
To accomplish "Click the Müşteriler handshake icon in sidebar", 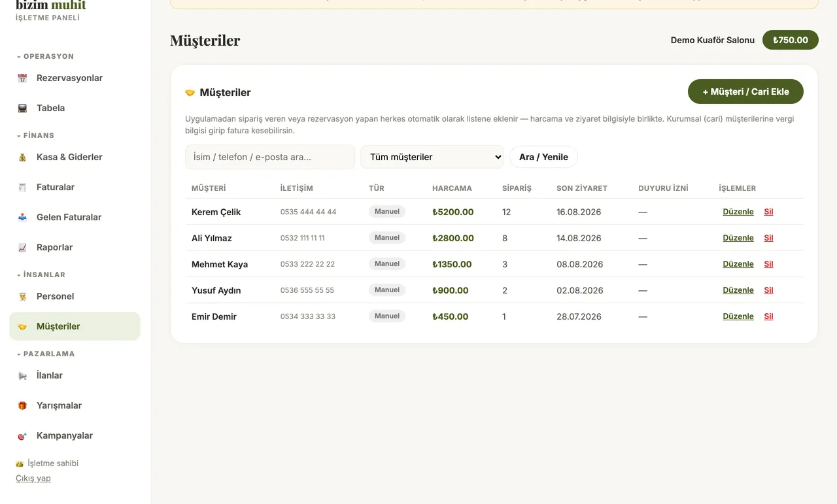I will [22, 327].
